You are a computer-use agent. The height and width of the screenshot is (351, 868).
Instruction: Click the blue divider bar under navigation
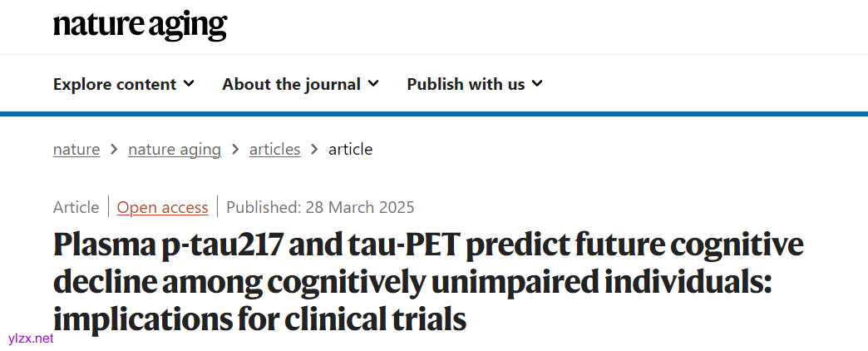434,114
